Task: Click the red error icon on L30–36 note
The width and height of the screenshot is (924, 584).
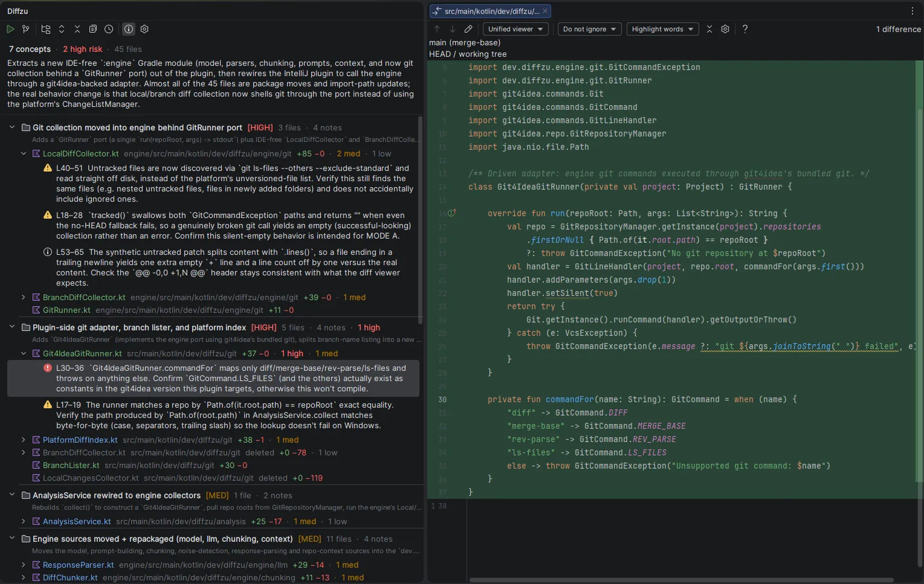Action: tap(48, 368)
